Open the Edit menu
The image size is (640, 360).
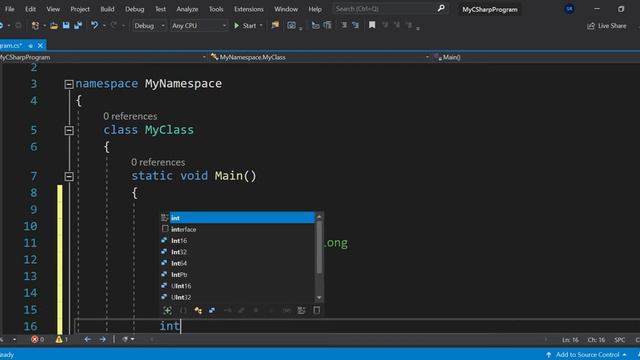tap(30, 9)
